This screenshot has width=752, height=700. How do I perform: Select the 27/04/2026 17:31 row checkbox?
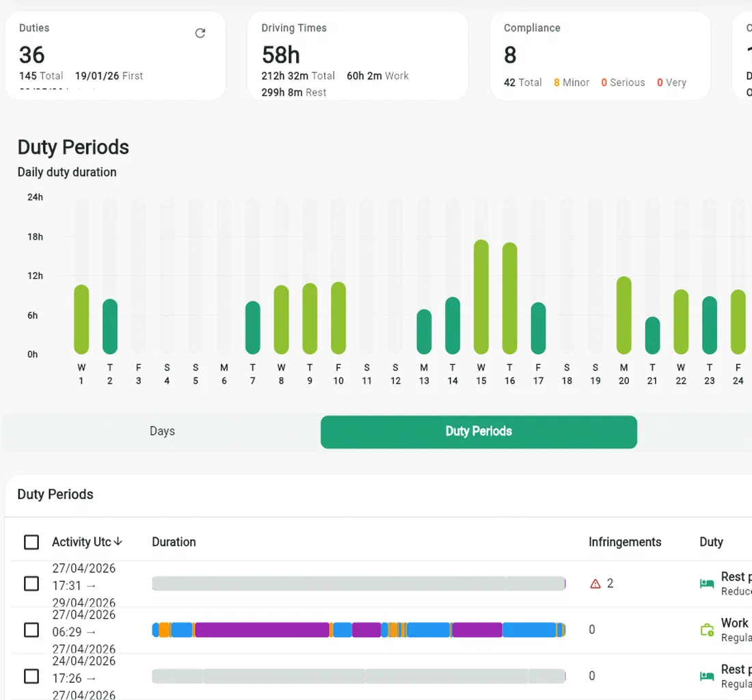31,584
